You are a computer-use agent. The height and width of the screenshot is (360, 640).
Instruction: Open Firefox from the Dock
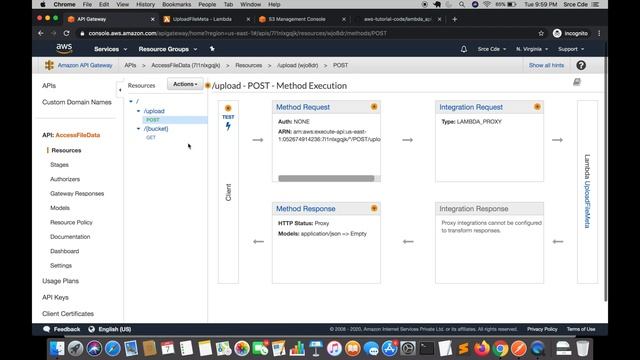[x=482, y=349]
